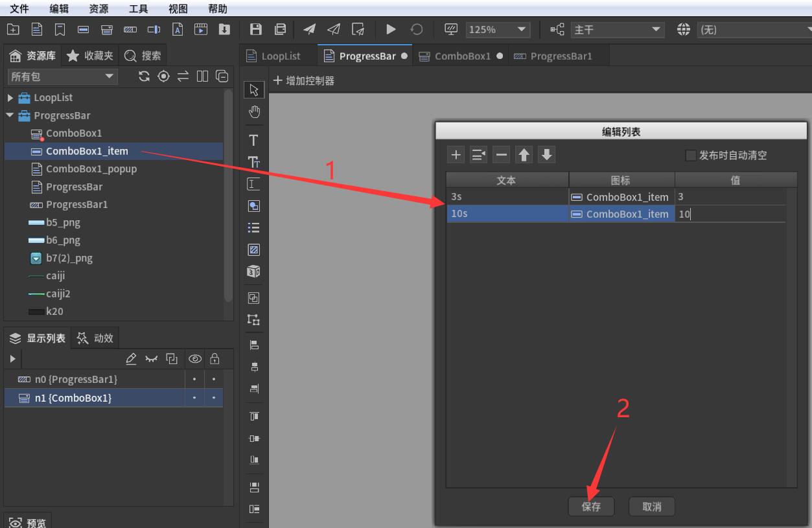Switch to the ComboBox1 document tab

coord(461,56)
